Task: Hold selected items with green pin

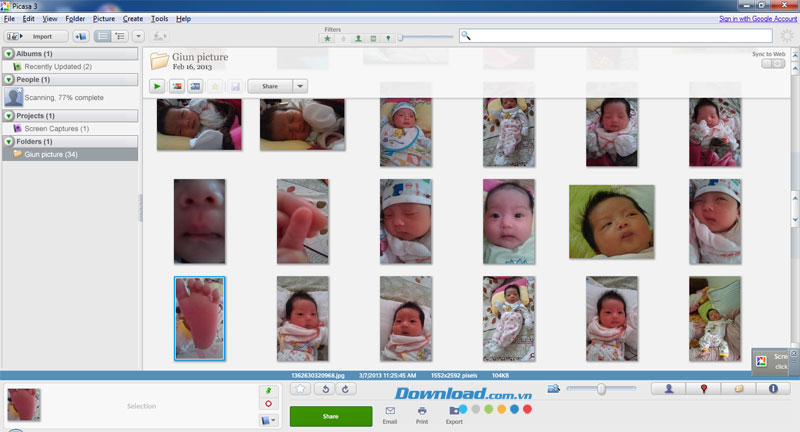Action: (267, 390)
